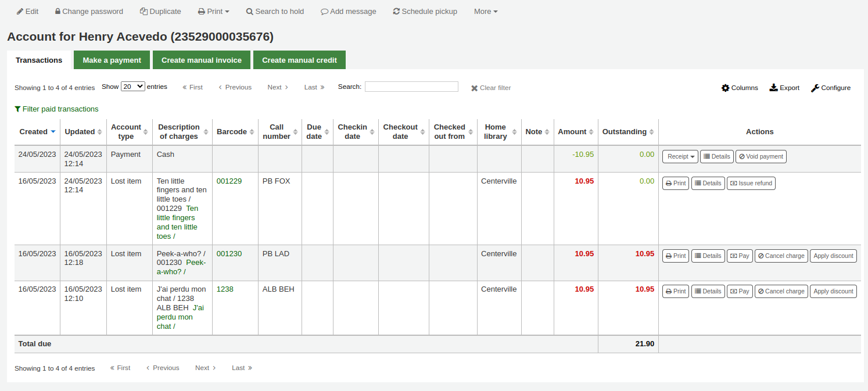This screenshot has width=868, height=391.
Task: Duplicate this patron record
Action: pyautogui.click(x=160, y=11)
